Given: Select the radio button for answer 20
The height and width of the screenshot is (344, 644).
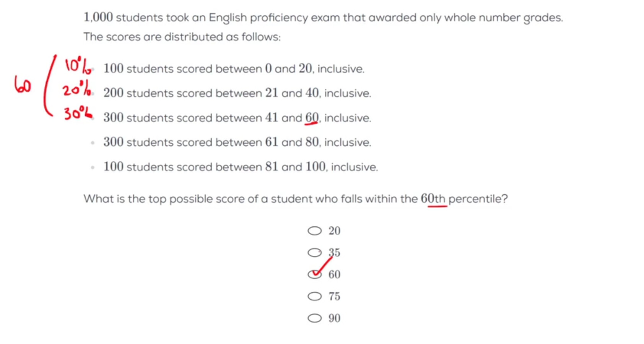Looking at the screenshot, I should pyautogui.click(x=315, y=231).
